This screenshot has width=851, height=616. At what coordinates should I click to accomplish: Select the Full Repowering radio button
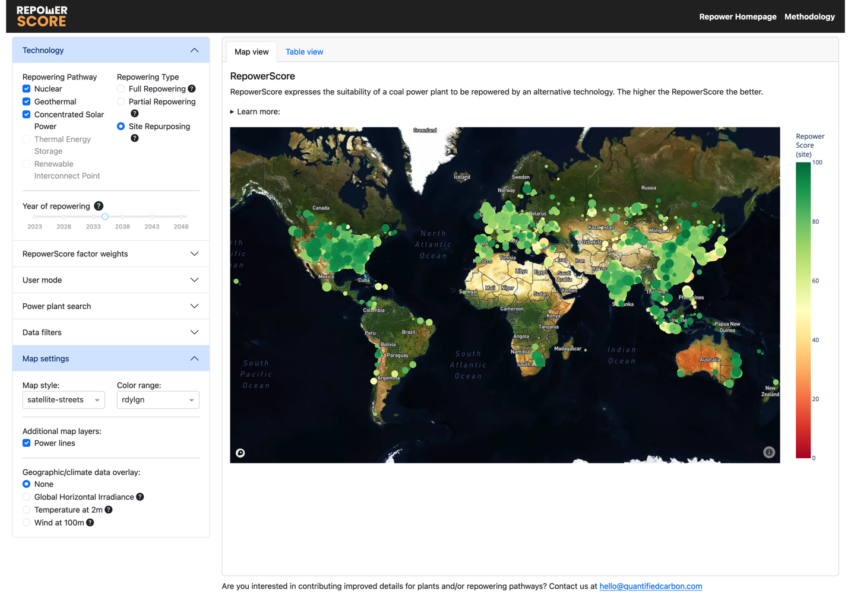point(121,89)
